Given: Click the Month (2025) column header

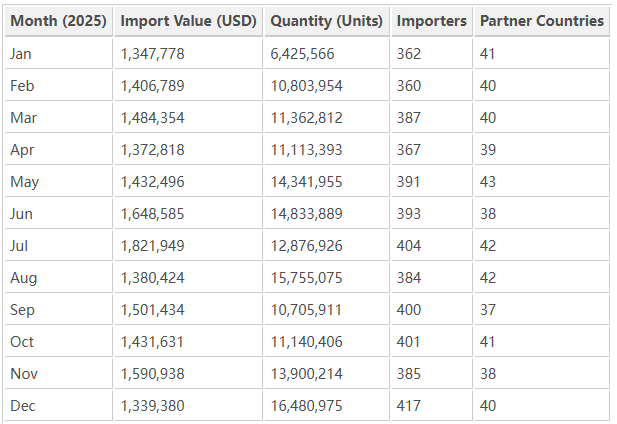Looking at the screenshot, I should [x=58, y=21].
